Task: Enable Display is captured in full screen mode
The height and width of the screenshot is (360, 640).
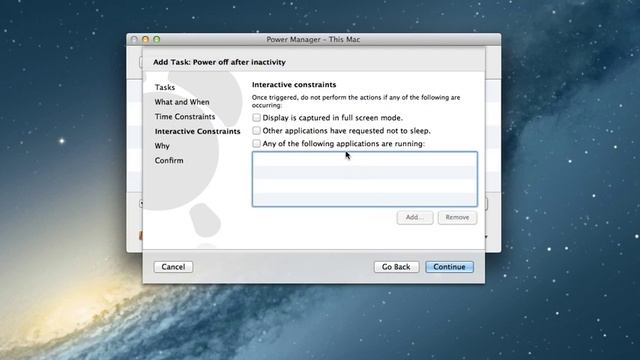Action: (256, 118)
